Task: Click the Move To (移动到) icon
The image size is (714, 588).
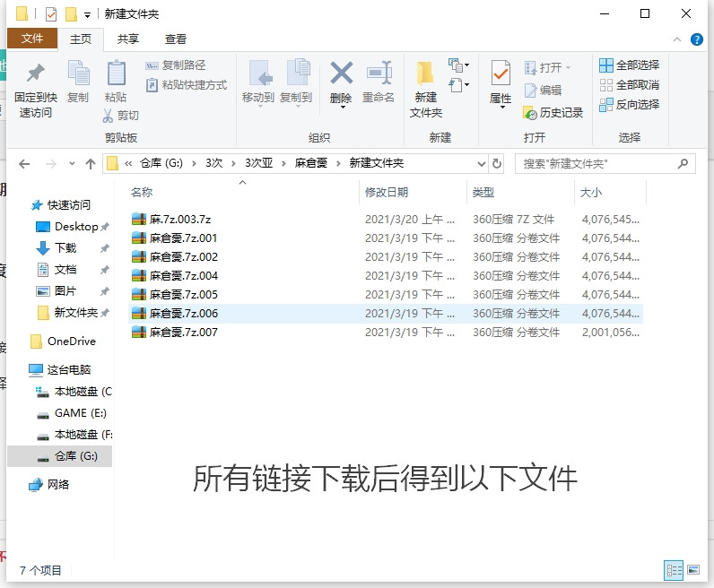Action: click(260, 73)
